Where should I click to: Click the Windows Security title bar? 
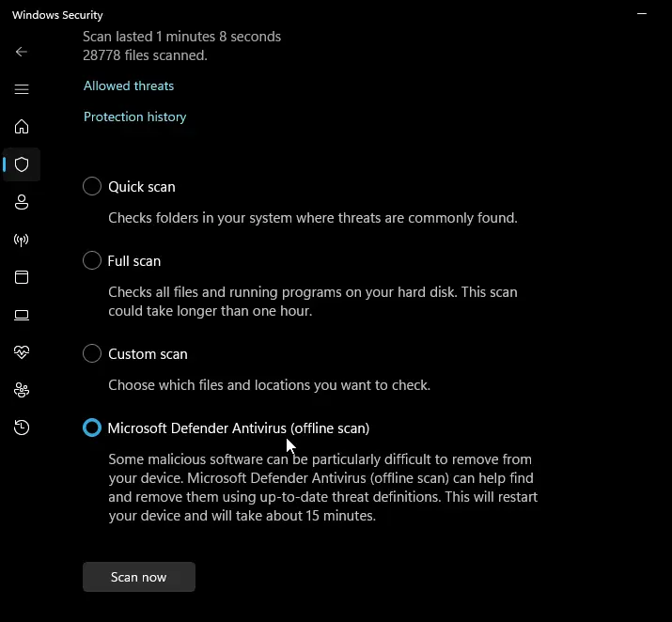pos(282,15)
